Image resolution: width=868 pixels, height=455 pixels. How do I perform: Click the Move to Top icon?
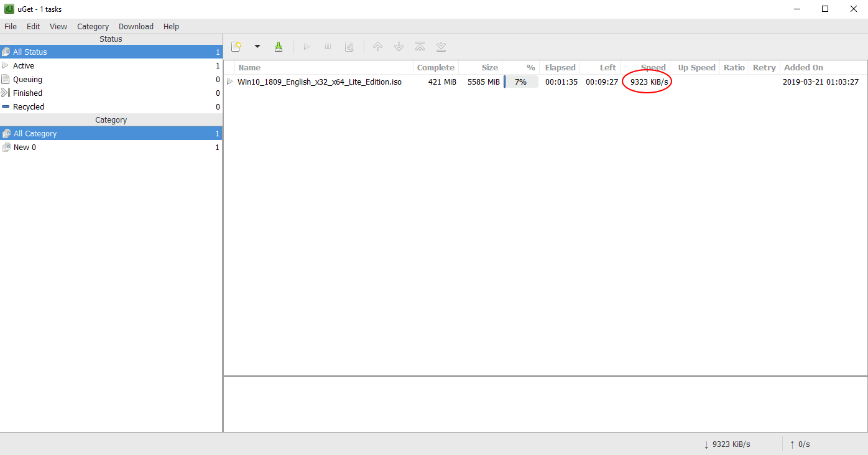[420, 47]
